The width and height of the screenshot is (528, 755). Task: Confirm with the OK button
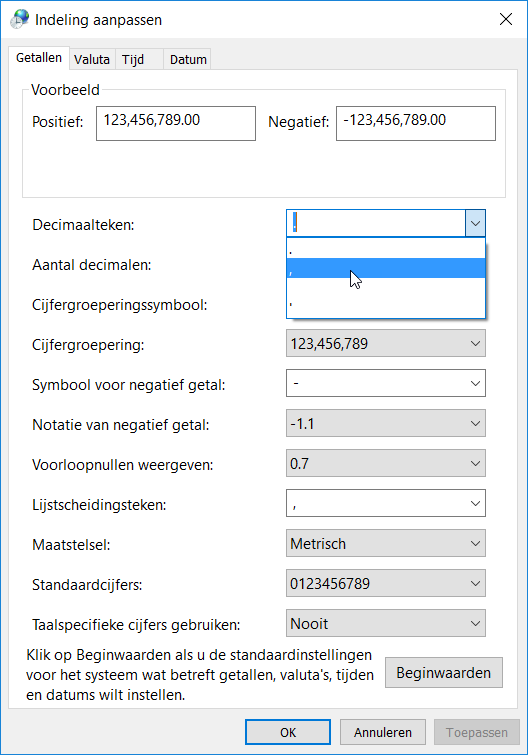coord(288,732)
